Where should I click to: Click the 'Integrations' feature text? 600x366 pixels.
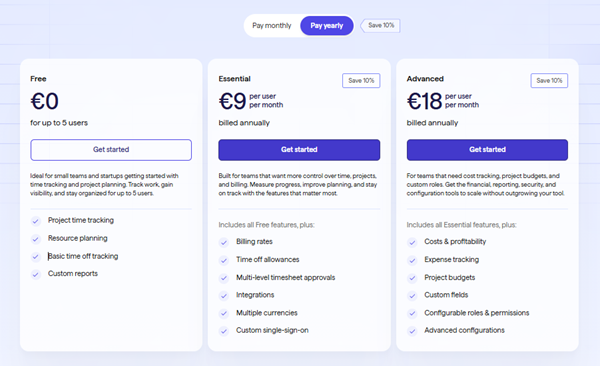[x=255, y=295]
